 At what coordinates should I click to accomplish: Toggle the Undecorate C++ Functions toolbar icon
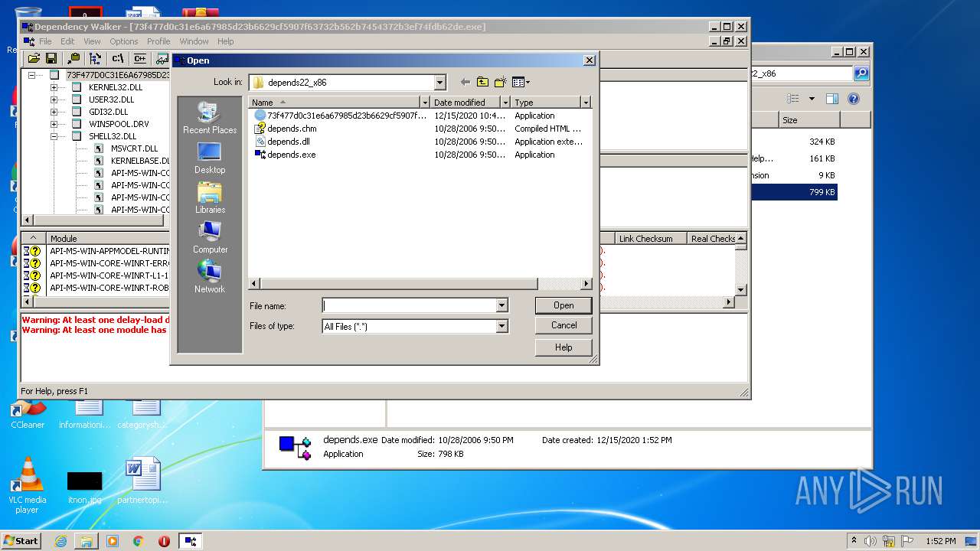[140, 58]
